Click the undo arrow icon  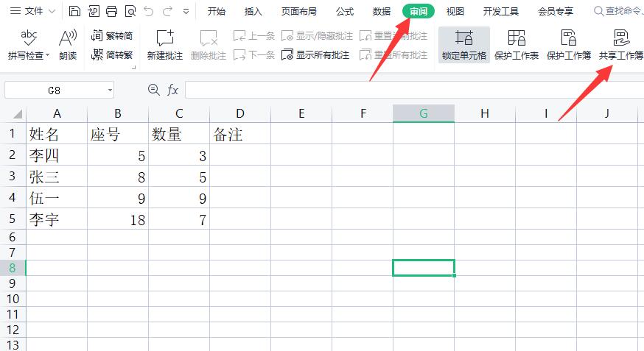[x=149, y=11]
